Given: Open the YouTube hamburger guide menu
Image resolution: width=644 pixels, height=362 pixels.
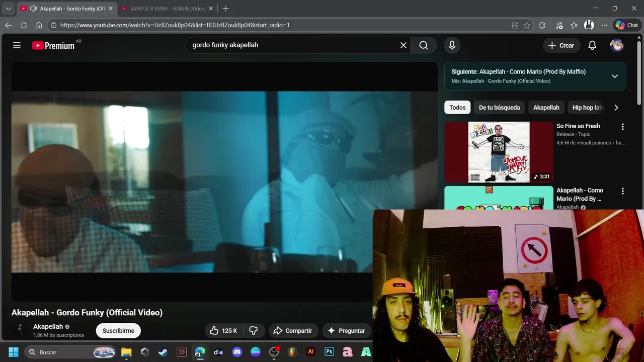Looking at the screenshot, I should pyautogui.click(x=17, y=45).
